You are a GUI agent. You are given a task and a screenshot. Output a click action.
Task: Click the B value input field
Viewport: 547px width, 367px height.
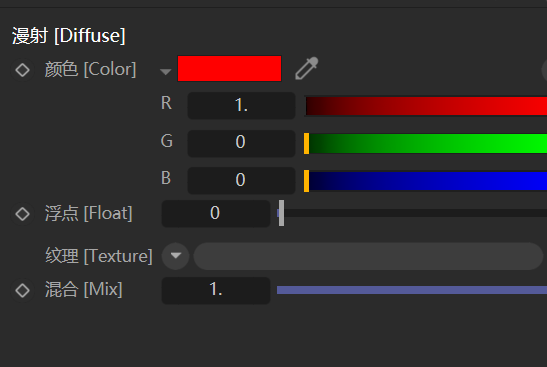[x=241, y=180]
